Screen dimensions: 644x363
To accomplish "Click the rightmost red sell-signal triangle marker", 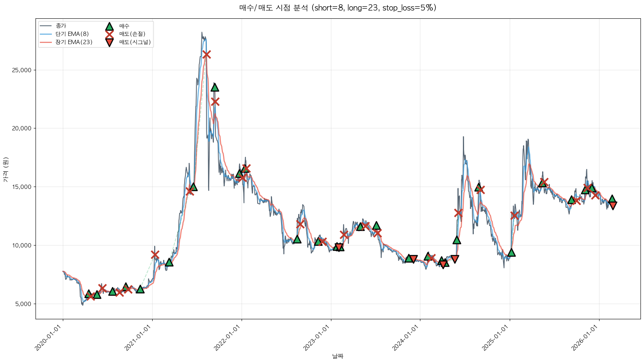I will point(613,205).
